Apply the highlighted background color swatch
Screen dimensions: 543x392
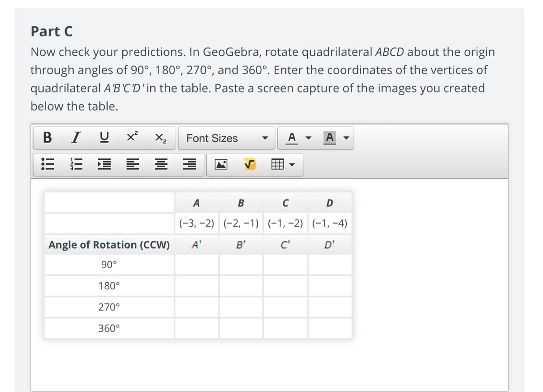[x=330, y=138]
